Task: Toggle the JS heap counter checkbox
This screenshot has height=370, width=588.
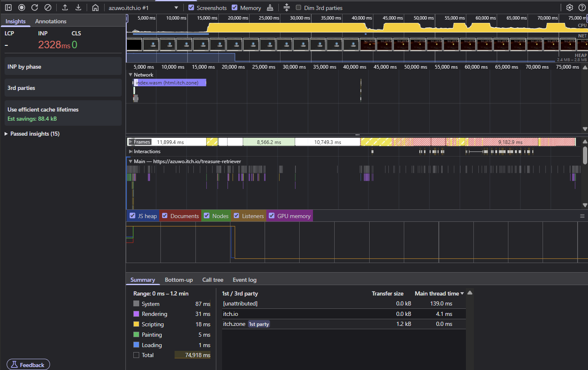Action: [133, 216]
